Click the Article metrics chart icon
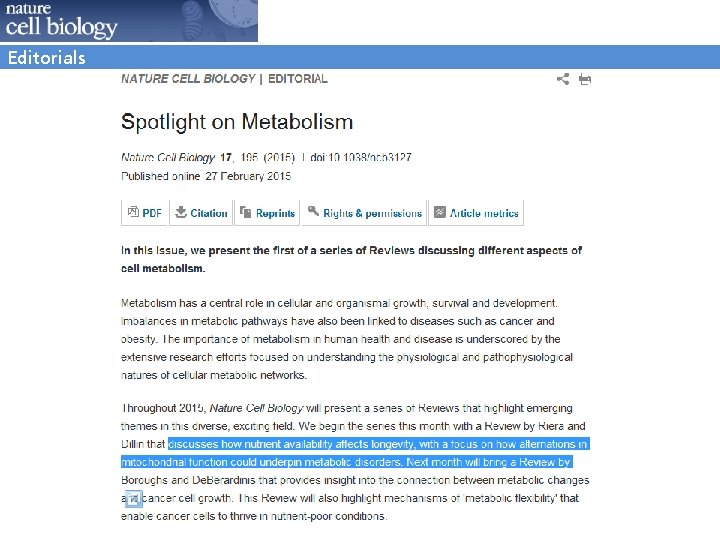The height and width of the screenshot is (540, 720). pos(440,212)
